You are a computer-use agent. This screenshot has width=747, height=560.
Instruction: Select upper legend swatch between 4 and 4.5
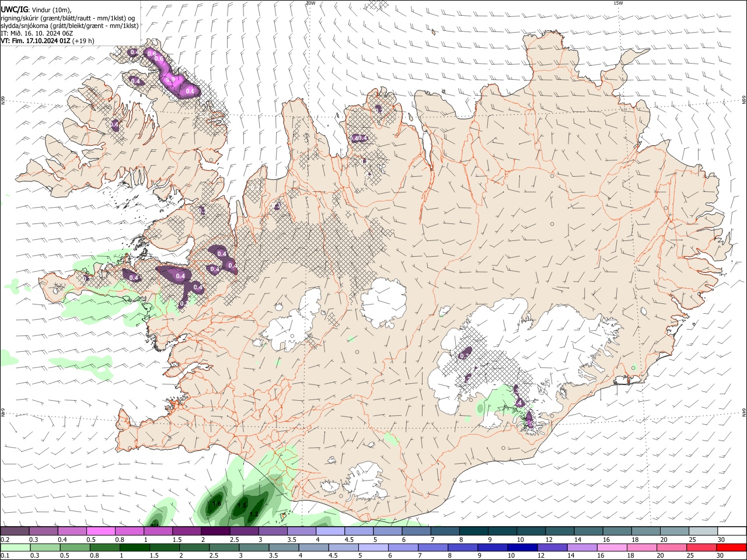pyautogui.click(x=331, y=531)
